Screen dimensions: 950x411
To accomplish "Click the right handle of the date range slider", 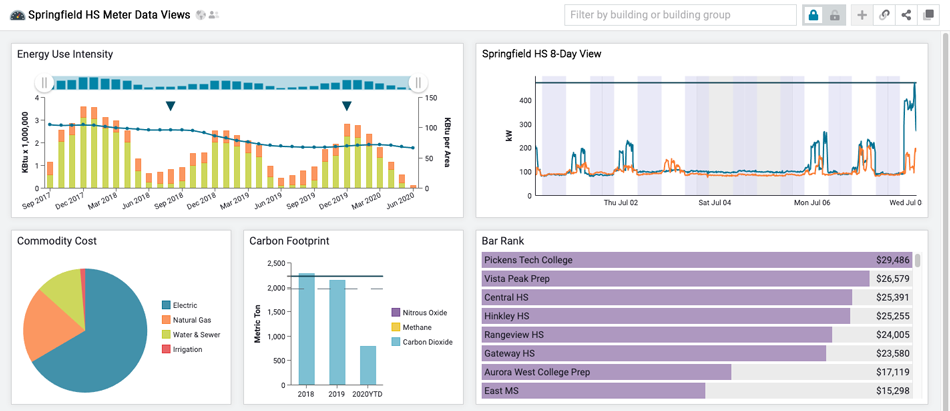I will tap(419, 83).
